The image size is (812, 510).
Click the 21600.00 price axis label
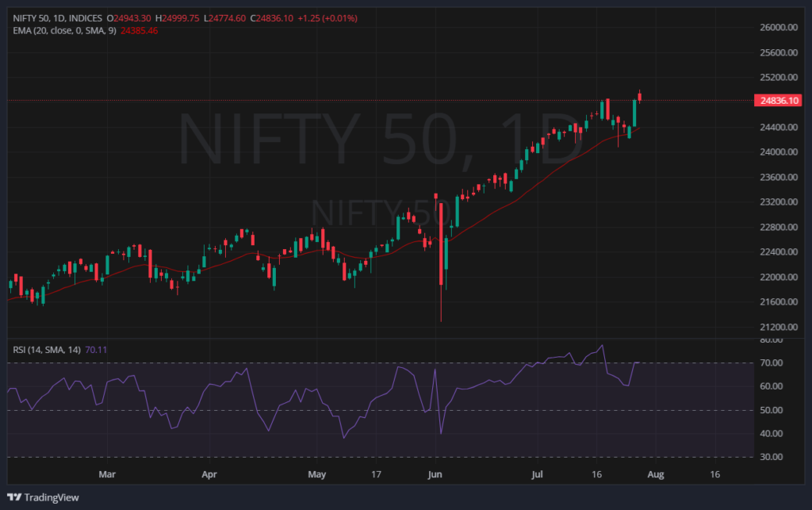pos(779,302)
